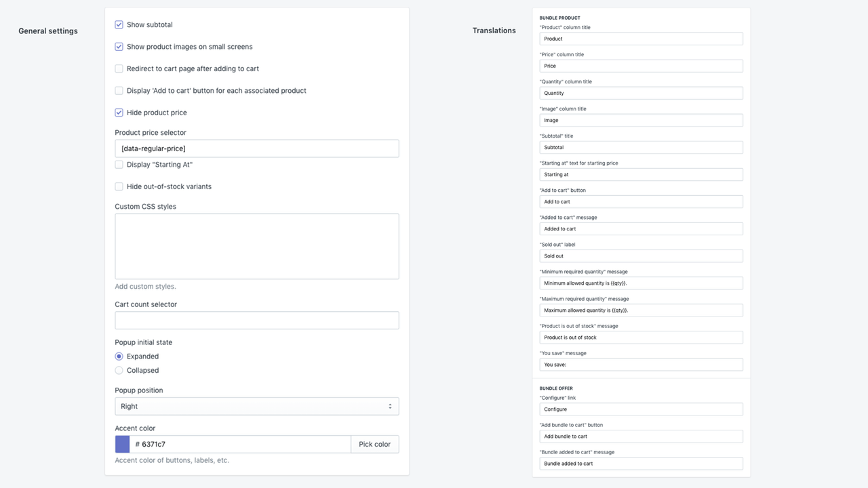Enable Hide out-of-stock variants
Image resolution: width=868 pixels, height=488 pixels.
click(x=119, y=186)
